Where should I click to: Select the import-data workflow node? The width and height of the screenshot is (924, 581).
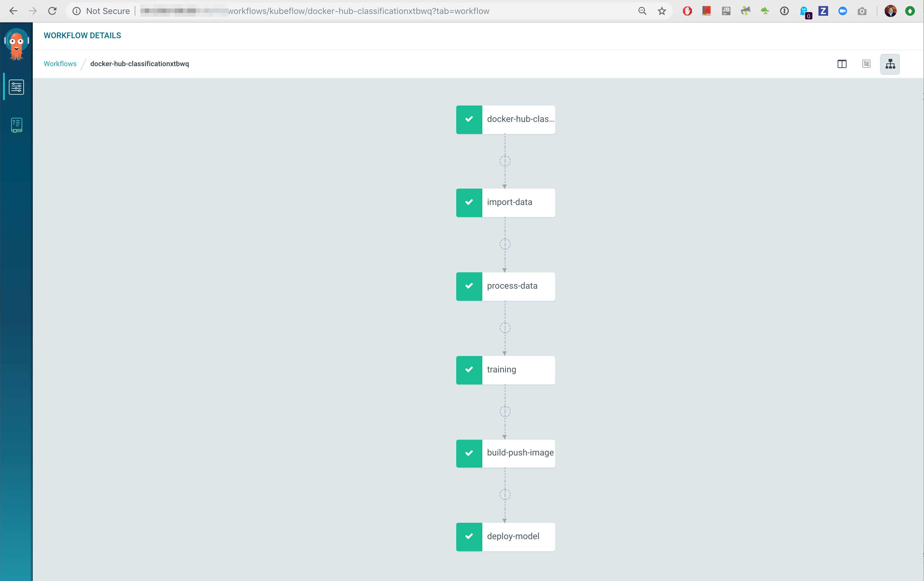tap(505, 203)
